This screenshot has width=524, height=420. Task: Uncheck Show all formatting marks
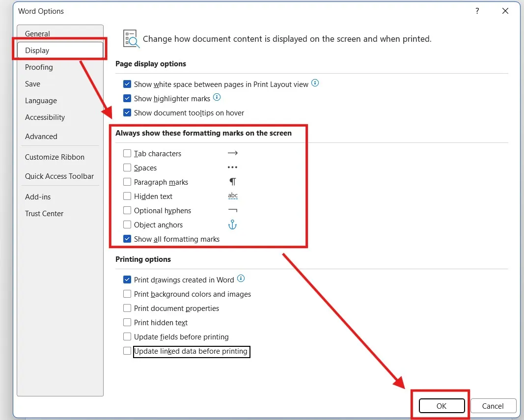click(127, 239)
